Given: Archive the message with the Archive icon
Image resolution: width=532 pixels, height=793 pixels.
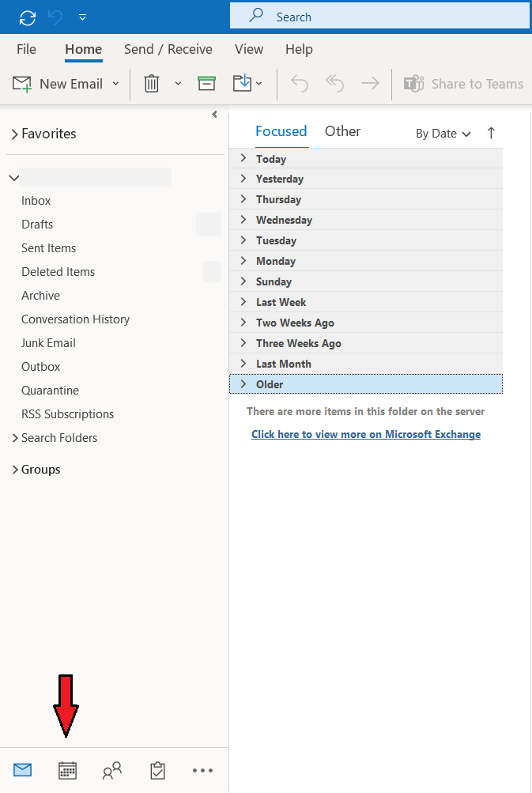Looking at the screenshot, I should pyautogui.click(x=206, y=83).
